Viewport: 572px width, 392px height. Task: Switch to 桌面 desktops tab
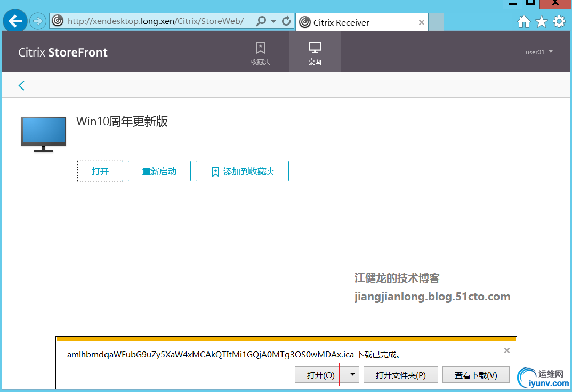tap(315, 52)
